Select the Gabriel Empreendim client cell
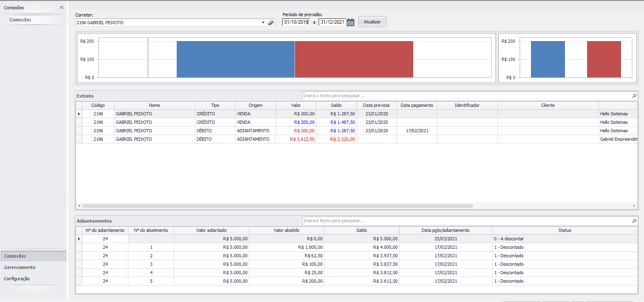Screen dimensions: 644x302 pyautogui.click(x=618, y=139)
